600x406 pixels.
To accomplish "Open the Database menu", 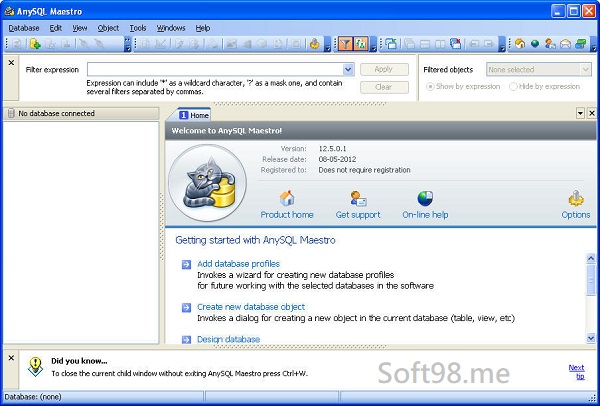I will pos(24,28).
